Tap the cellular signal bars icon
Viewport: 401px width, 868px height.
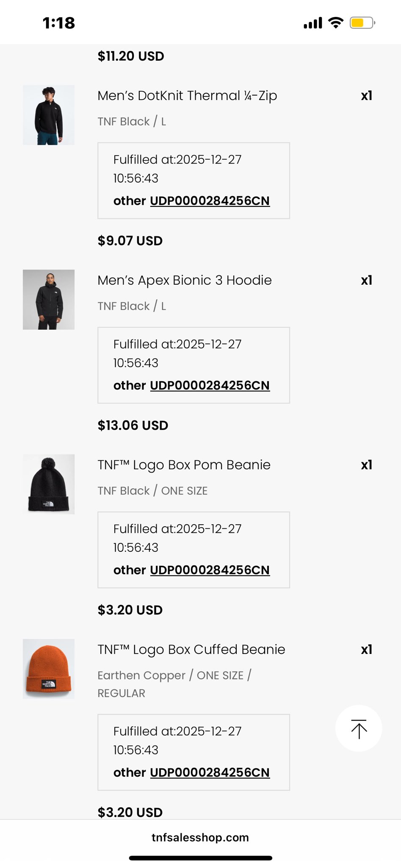click(x=313, y=23)
